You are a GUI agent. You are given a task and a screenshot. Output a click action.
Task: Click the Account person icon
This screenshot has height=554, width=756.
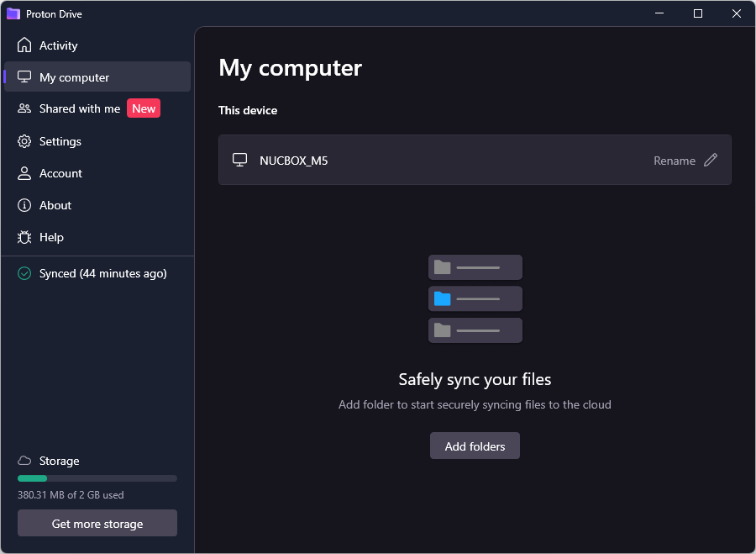[24, 173]
